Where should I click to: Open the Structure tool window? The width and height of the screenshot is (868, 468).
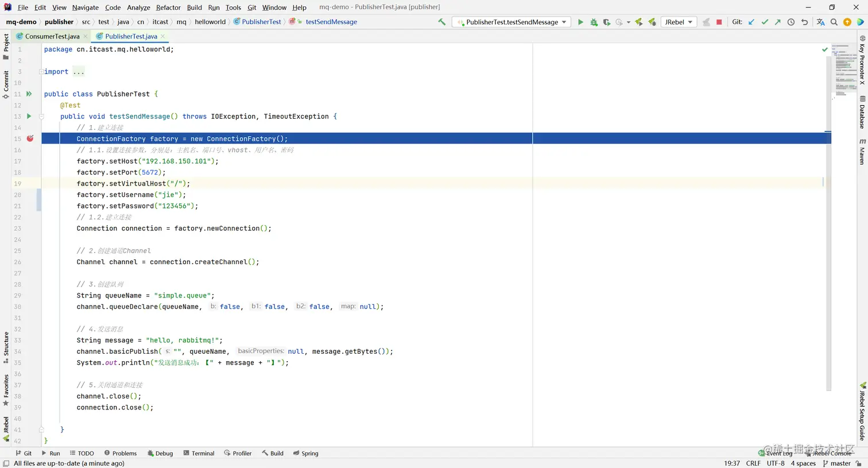click(x=6, y=347)
